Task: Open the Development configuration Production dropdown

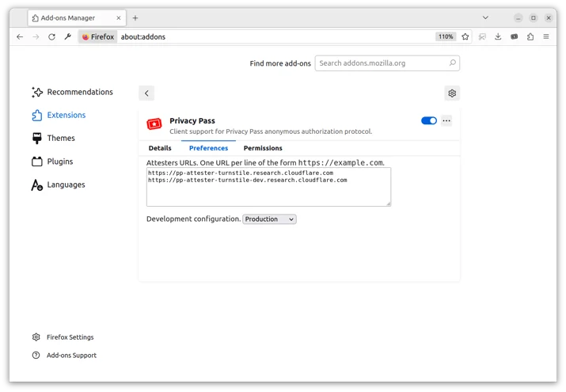Action: pos(269,219)
